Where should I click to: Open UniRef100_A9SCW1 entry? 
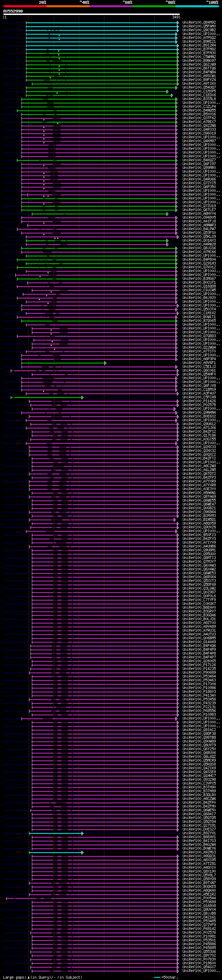coord(199,76)
